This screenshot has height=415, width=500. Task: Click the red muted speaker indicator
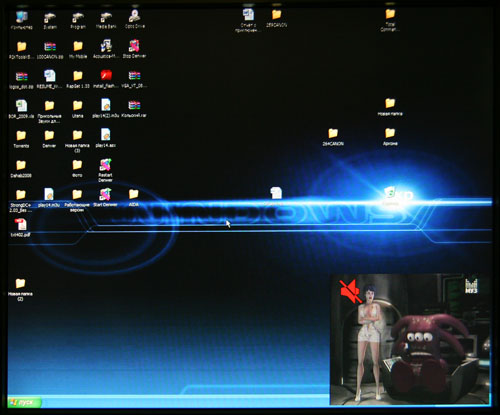[x=350, y=292]
